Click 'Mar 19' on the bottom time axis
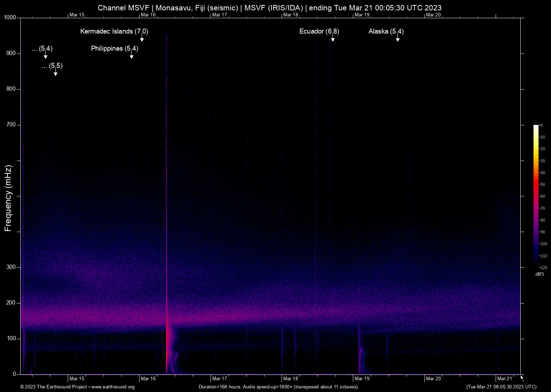 [x=362, y=379]
